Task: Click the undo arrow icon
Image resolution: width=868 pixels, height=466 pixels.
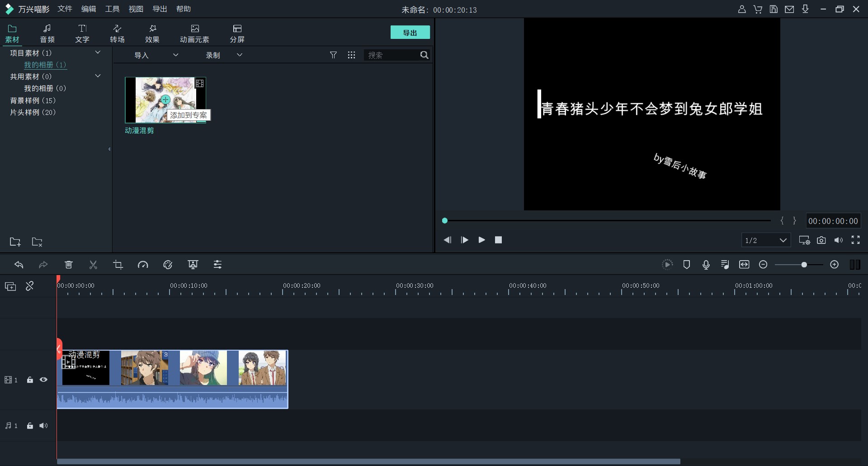Action: (19, 265)
